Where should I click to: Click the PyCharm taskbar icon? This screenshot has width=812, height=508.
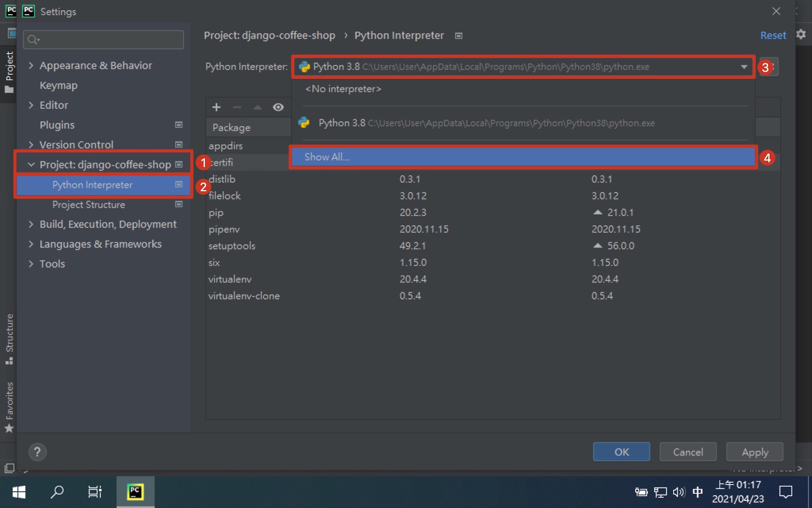pyautogui.click(x=135, y=492)
